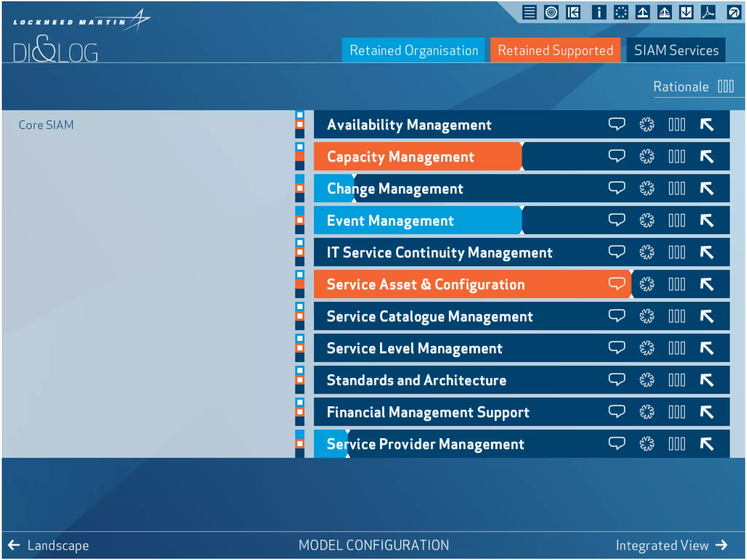Screen dimensions: 747x560
Task: Expand the Rationale columns panel
Action: click(x=725, y=87)
